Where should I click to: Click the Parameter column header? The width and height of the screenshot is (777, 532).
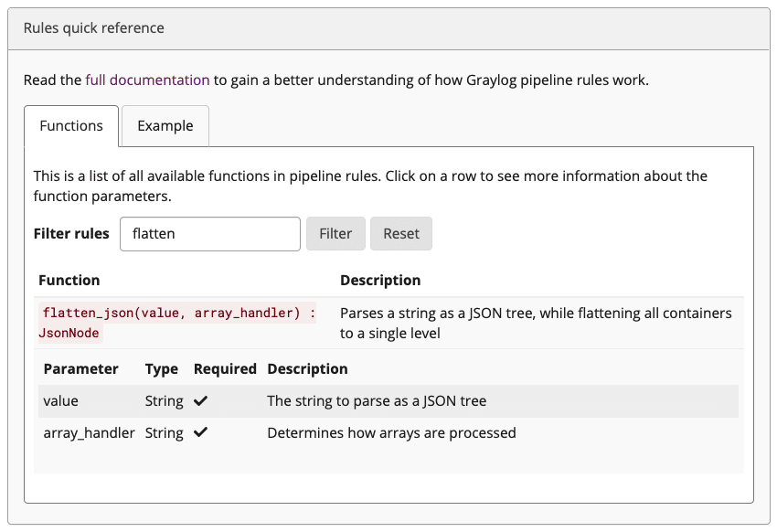tap(79, 368)
